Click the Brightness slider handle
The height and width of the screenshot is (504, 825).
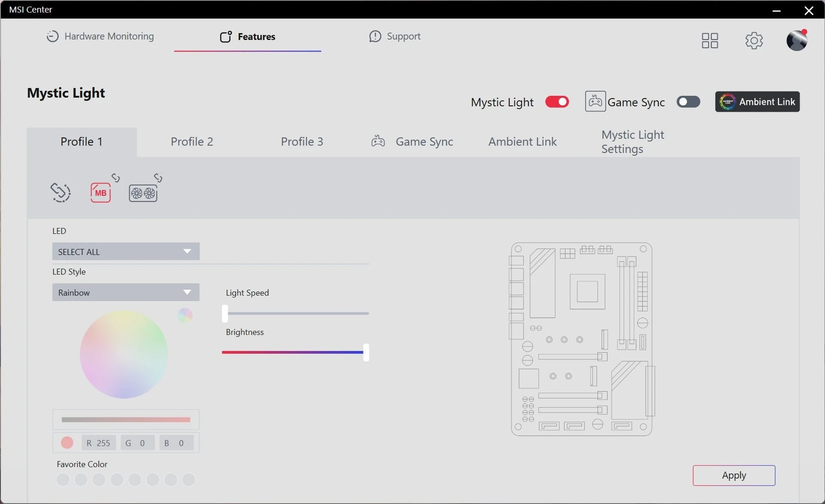(x=366, y=352)
